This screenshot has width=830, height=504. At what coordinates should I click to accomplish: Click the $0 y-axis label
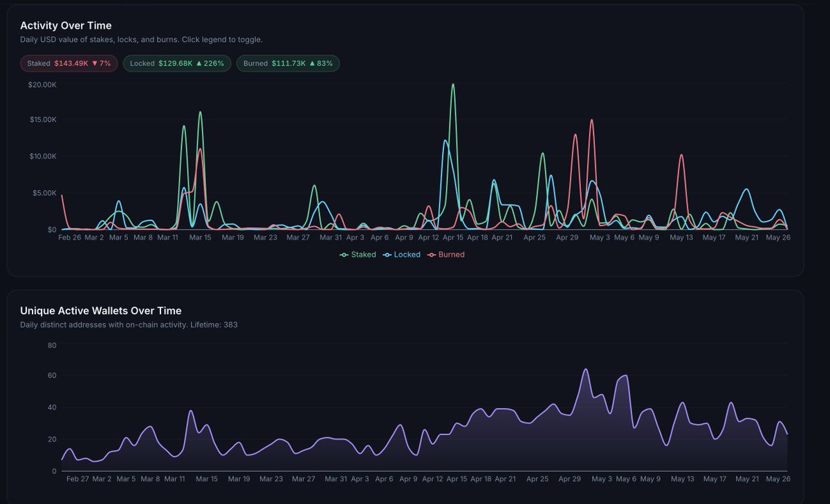(x=52, y=230)
